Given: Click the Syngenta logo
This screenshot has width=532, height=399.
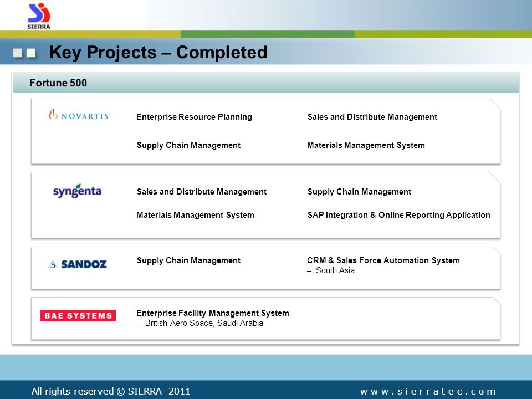Looking at the screenshot, I should pos(78,191).
